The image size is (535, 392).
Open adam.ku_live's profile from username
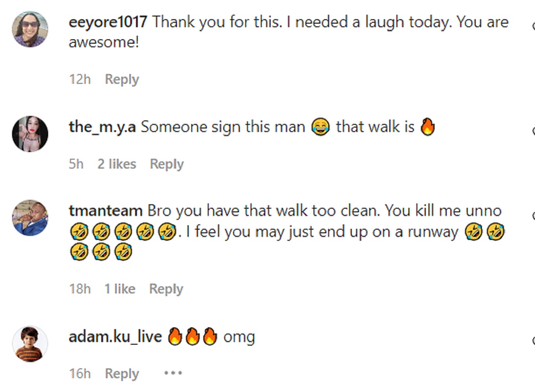click(x=115, y=337)
